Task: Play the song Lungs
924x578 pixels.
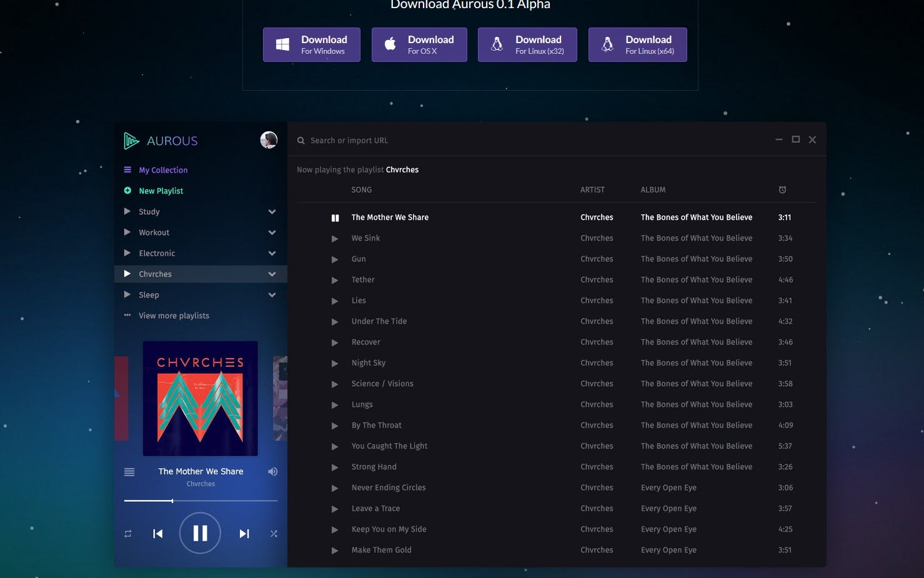Action: point(335,405)
